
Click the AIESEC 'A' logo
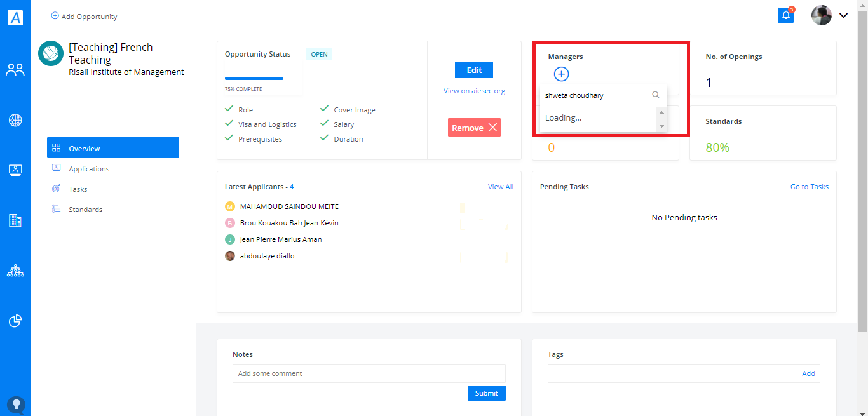click(x=15, y=17)
